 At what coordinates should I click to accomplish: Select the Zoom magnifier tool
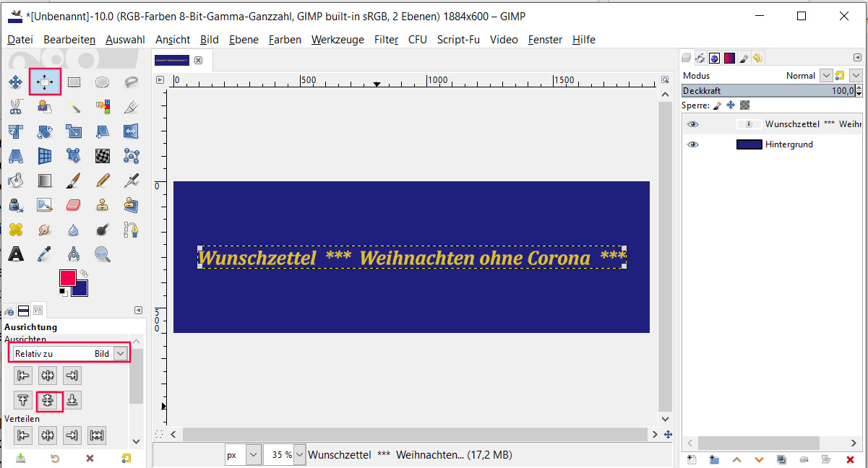click(x=103, y=254)
